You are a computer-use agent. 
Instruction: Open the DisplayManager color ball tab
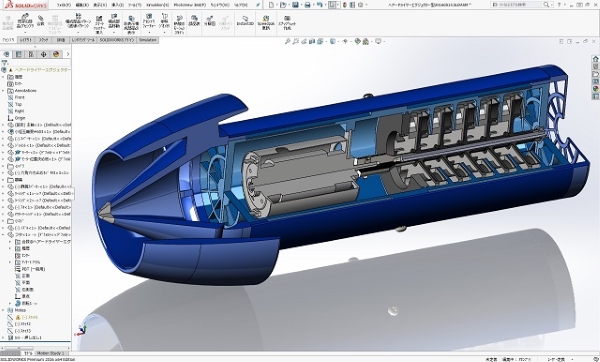click(56, 54)
